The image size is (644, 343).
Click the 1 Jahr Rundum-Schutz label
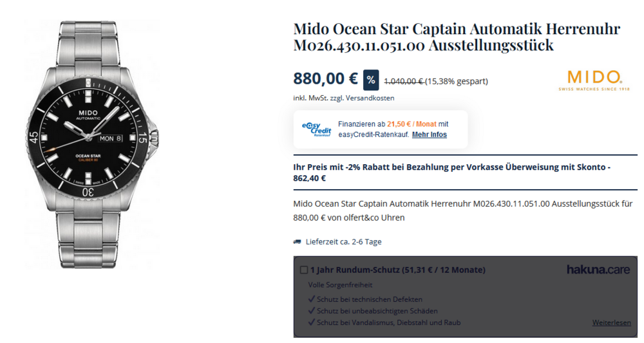pyautogui.click(x=397, y=270)
